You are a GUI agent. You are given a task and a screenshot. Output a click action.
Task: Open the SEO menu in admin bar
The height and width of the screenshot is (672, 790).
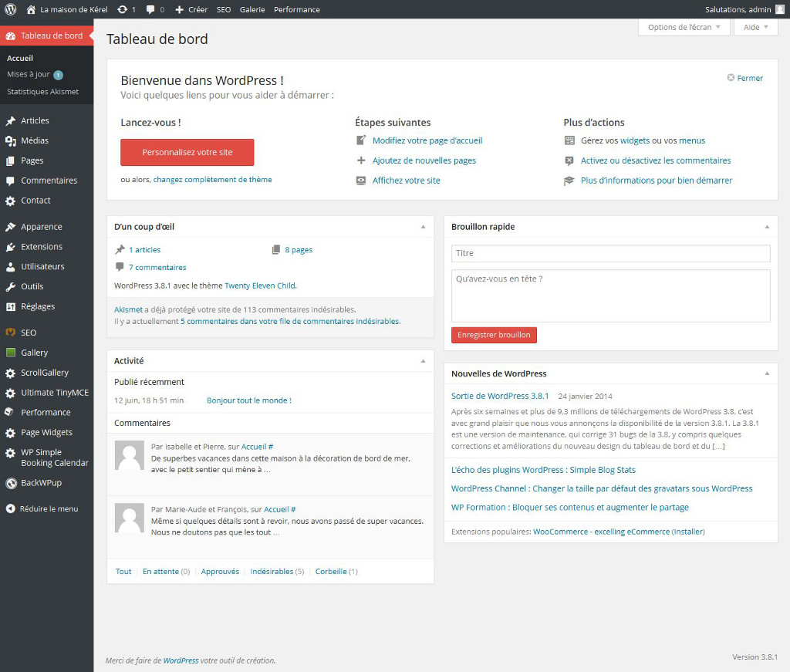[224, 9]
